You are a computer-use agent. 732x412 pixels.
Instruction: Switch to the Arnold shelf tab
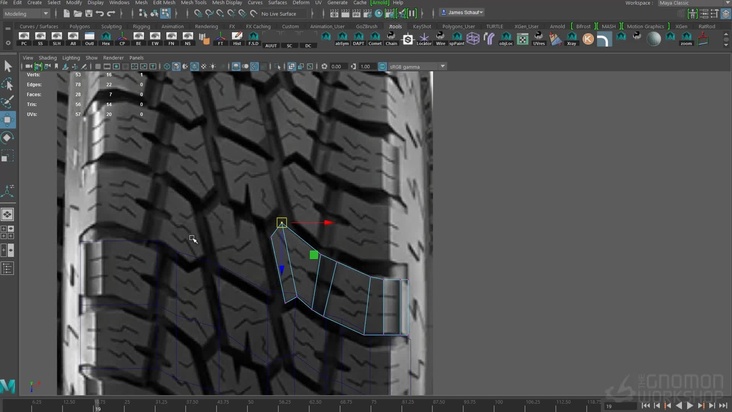[x=557, y=27]
